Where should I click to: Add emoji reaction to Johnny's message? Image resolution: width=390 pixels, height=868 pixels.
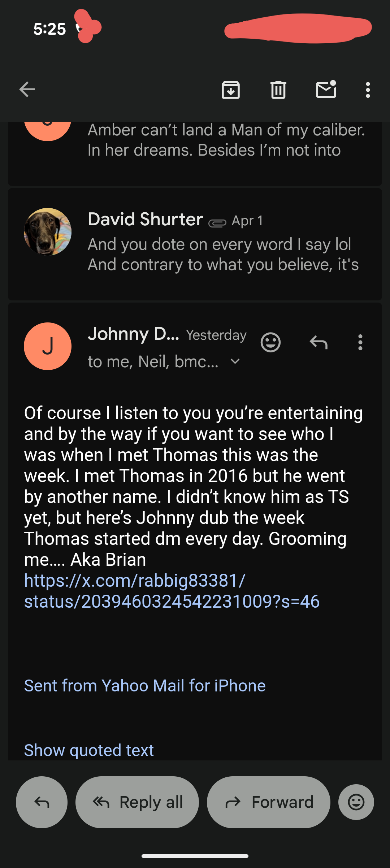270,342
